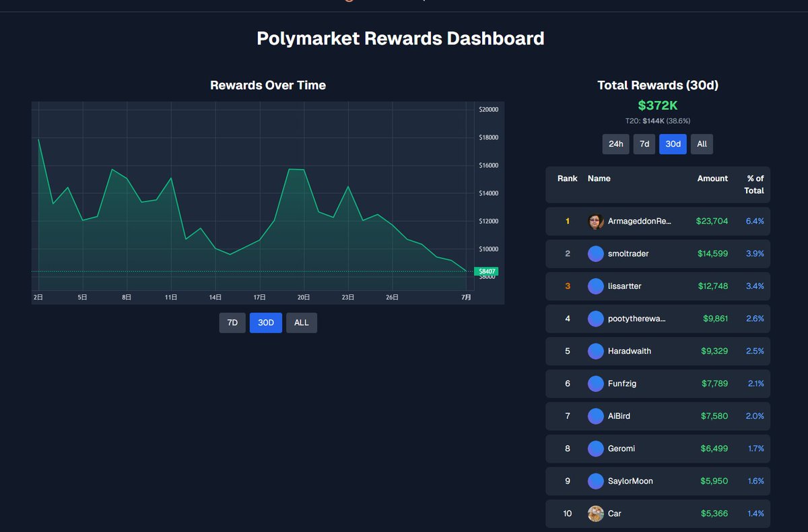Click the Name column header
The image size is (808, 532).
pos(599,178)
